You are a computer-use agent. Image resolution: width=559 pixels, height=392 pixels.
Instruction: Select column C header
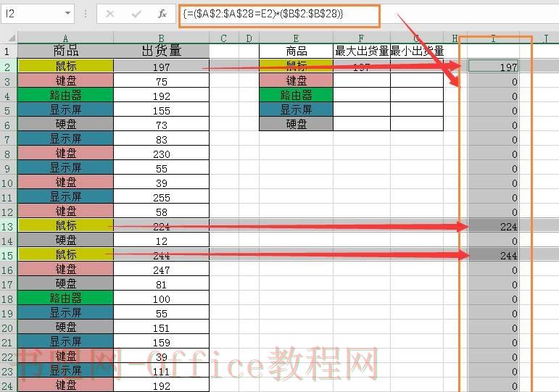coord(223,38)
